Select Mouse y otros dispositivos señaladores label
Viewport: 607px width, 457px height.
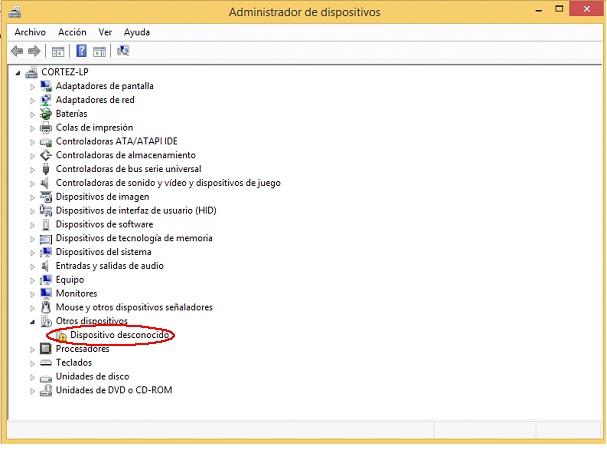click(x=134, y=307)
